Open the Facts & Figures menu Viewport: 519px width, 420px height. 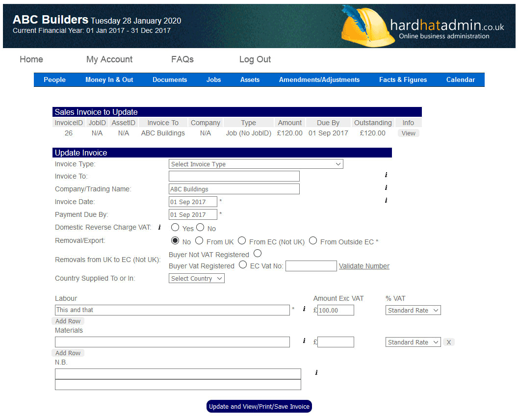pyautogui.click(x=403, y=80)
